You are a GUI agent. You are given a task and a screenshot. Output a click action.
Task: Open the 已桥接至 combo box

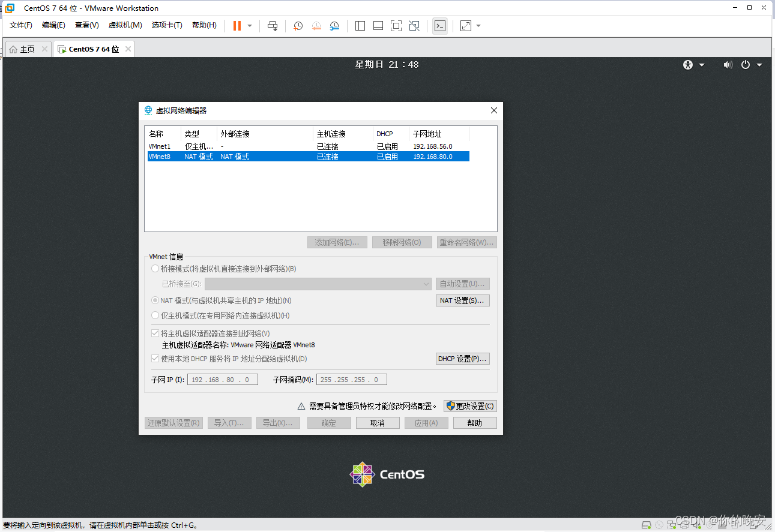[318, 284]
